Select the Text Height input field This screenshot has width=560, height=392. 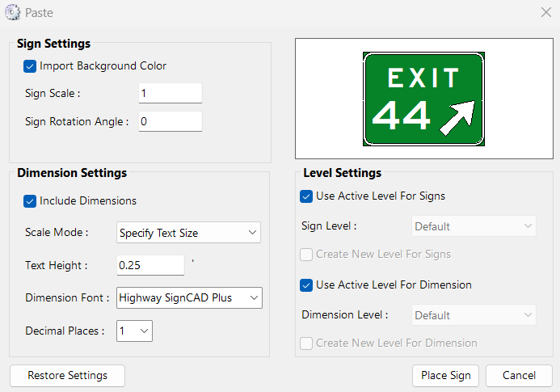(150, 265)
